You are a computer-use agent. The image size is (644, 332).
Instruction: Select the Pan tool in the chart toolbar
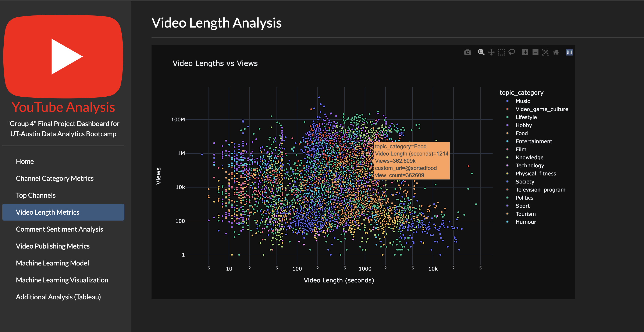(x=491, y=52)
